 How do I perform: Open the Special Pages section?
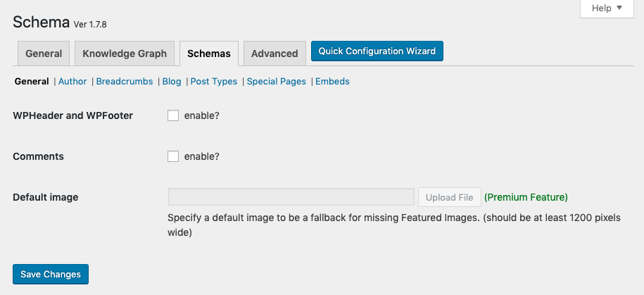[276, 82]
